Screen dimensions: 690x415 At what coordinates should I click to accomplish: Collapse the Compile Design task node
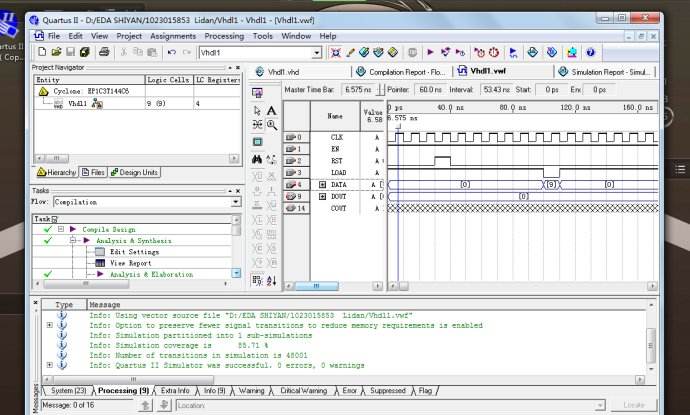[x=61, y=229]
